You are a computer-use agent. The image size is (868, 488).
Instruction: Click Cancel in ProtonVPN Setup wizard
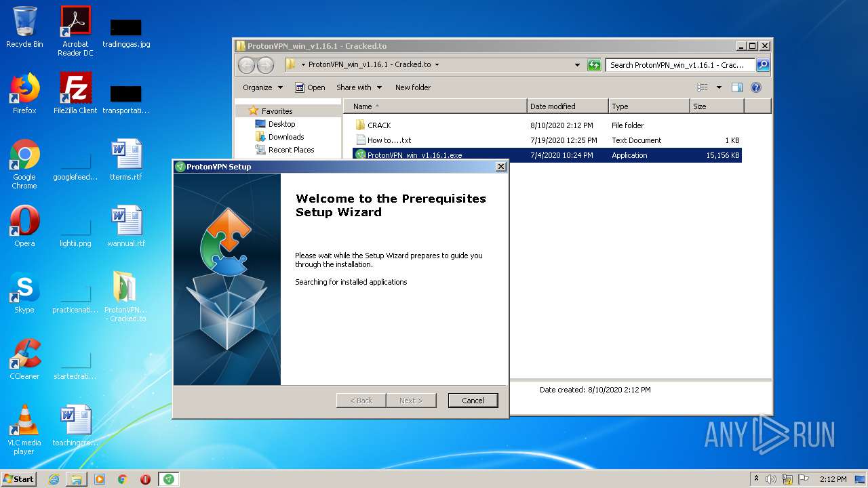473,401
